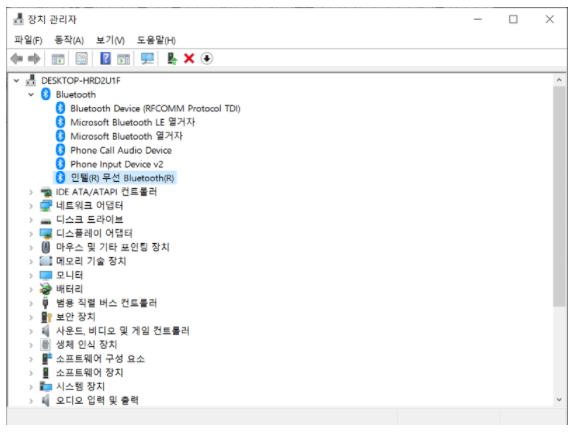This screenshot has width=578, height=434.
Task: Click the 범용 직렬 버스 컨트롤러 USB icon
Action: (x=45, y=303)
